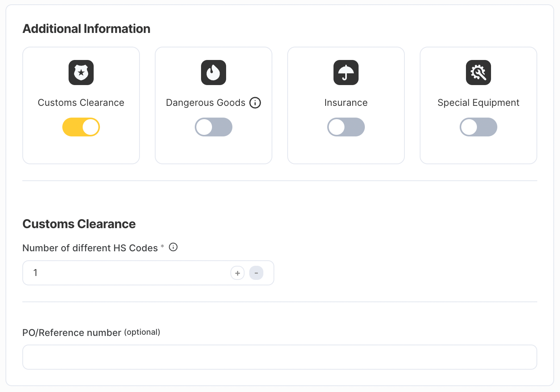560x392 pixels.
Task: Click the Customs Clearance shield badge icon
Action: tap(81, 73)
